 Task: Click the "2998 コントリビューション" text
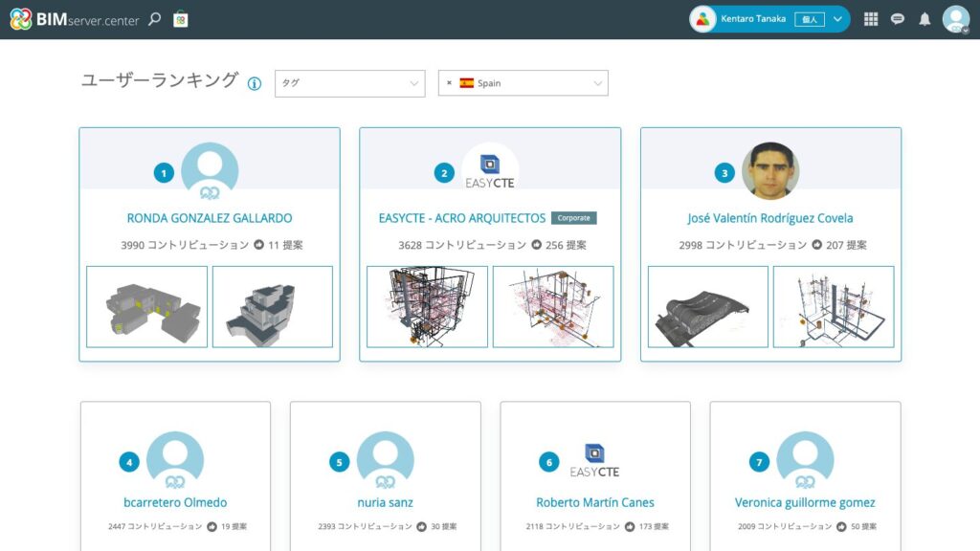pyautogui.click(x=743, y=245)
